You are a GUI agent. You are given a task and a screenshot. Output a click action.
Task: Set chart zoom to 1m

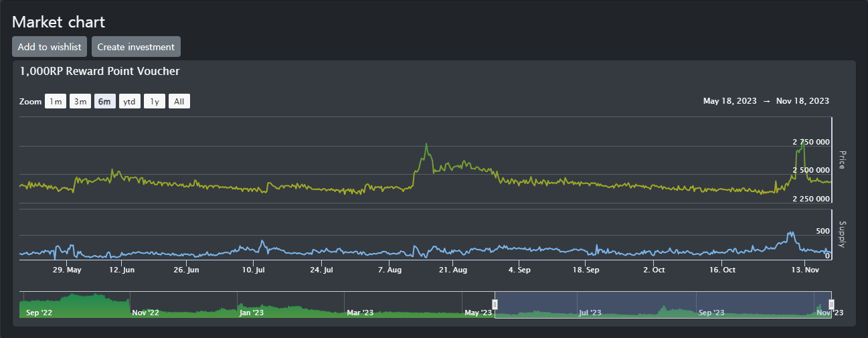point(56,102)
